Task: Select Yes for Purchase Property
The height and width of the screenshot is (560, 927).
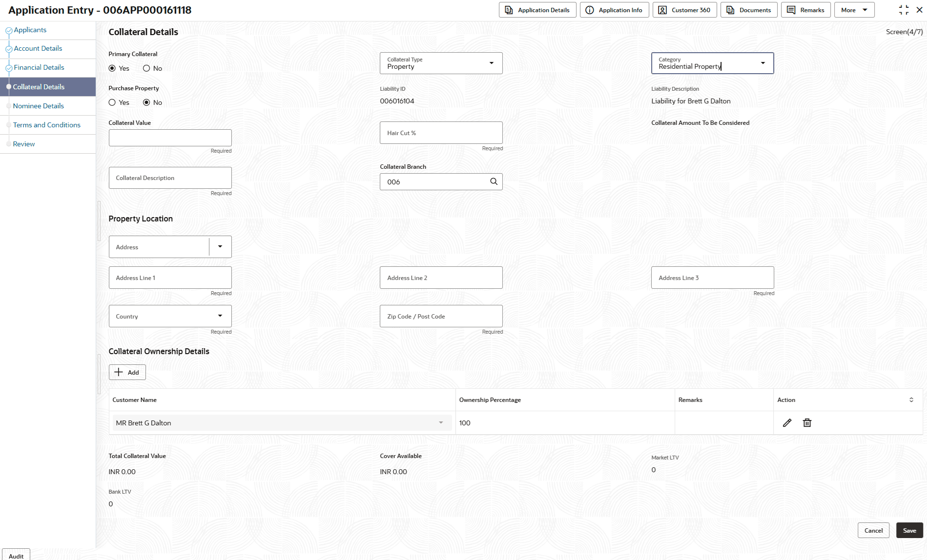Action: pyautogui.click(x=112, y=102)
